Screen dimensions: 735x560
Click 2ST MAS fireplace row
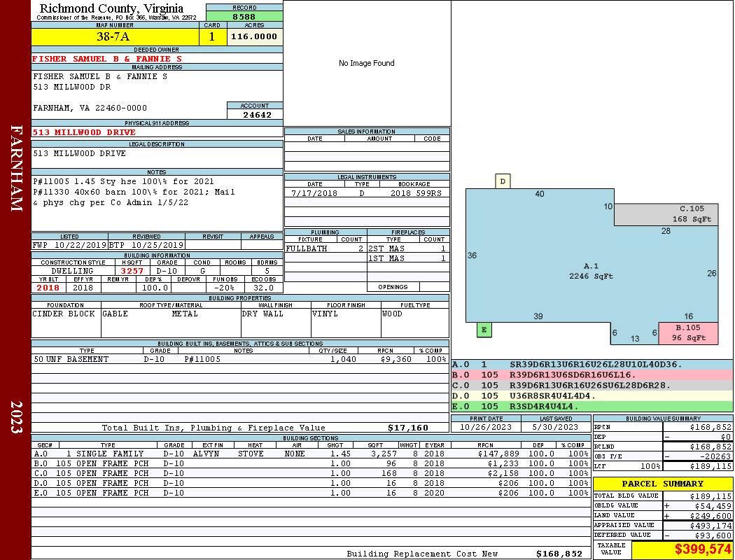pos(408,248)
